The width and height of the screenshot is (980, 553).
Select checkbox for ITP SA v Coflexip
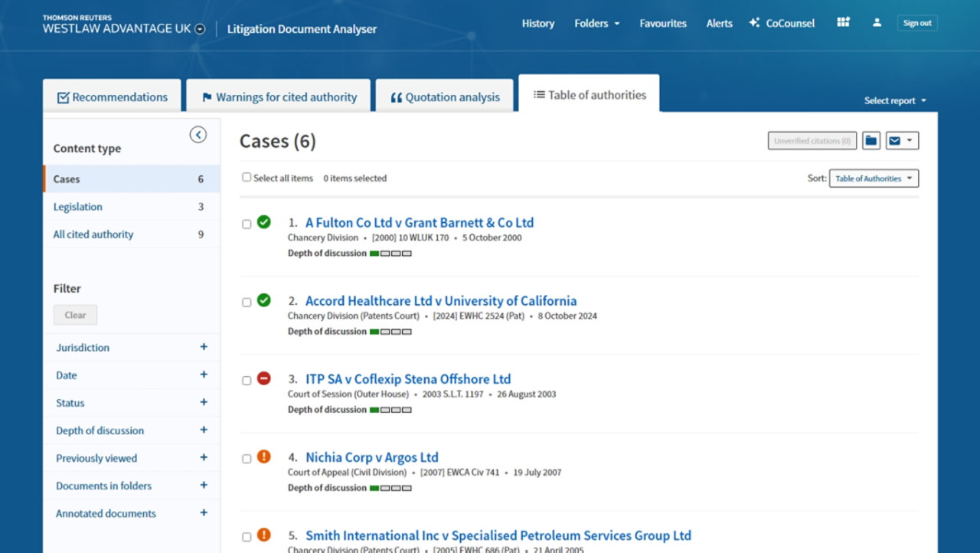pyautogui.click(x=247, y=381)
